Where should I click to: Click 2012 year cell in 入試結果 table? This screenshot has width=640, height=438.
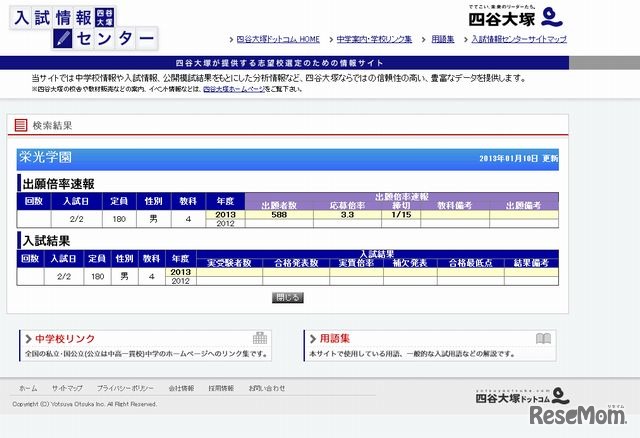click(181, 281)
